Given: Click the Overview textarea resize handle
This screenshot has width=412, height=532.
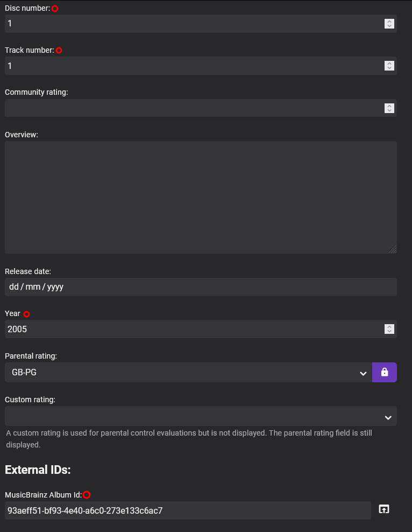Looking at the screenshot, I should (x=393, y=249).
